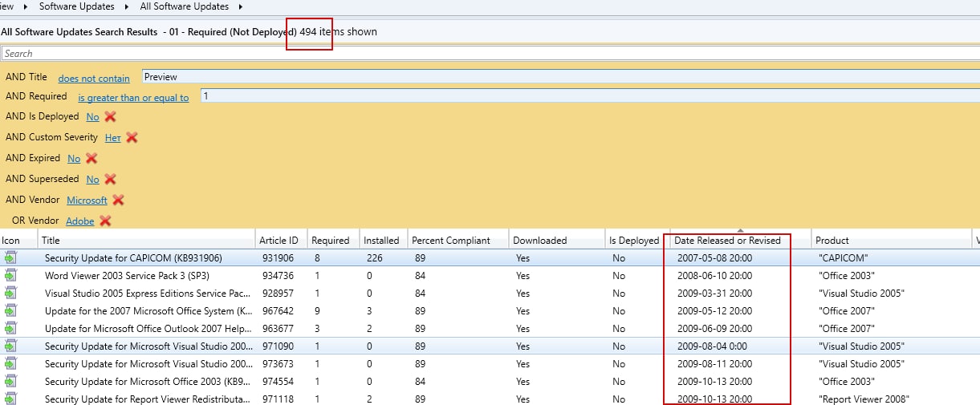The width and height of the screenshot is (980, 405).
Task: Sort by Product column header
Action: tap(892, 240)
